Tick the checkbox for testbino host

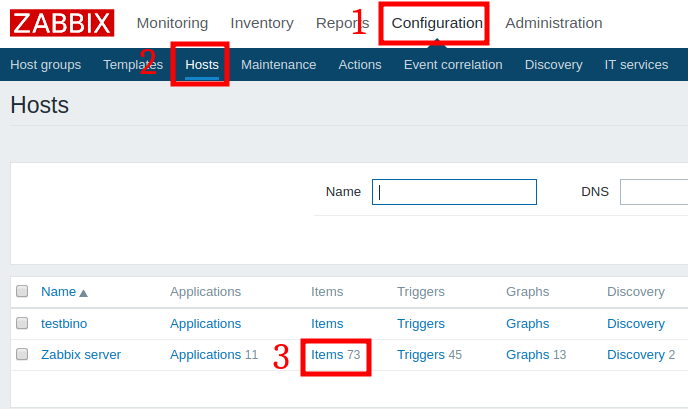point(22,323)
